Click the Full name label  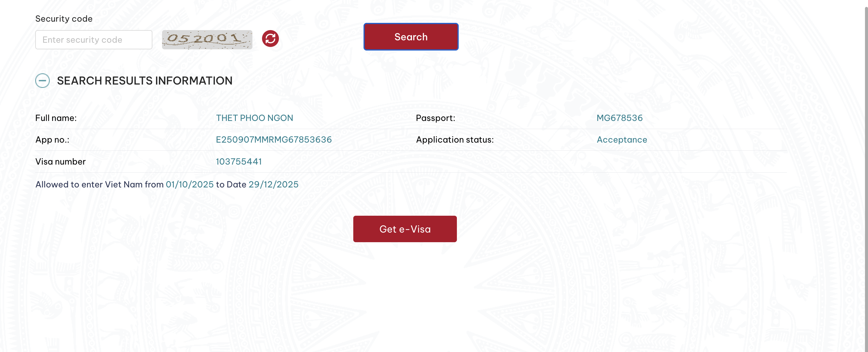[56, 118]
